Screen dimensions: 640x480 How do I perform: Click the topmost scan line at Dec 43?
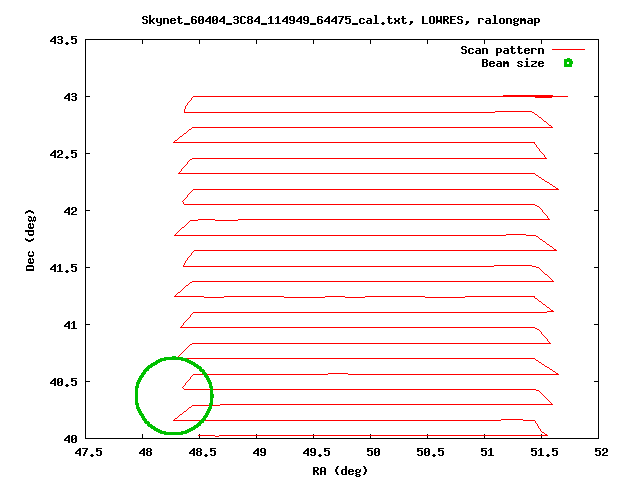pos(380,97)
